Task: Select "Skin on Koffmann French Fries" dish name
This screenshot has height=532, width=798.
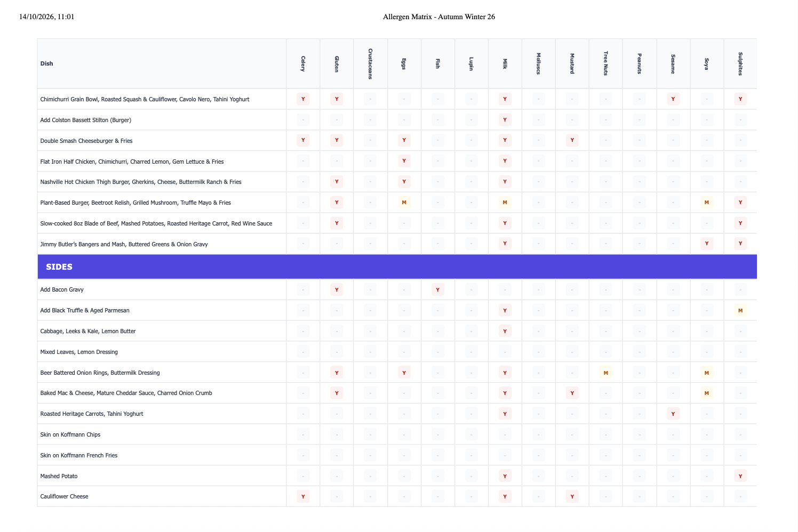Action: [79, 455]
